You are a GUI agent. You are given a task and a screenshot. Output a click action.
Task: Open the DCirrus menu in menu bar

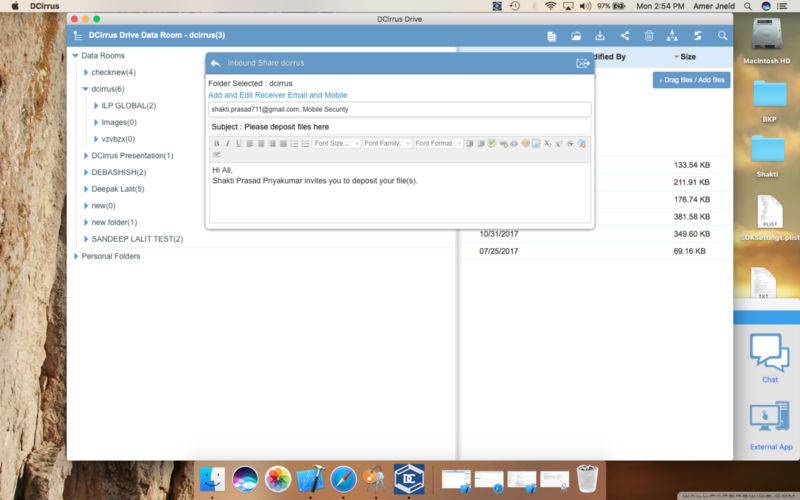(44, 6)
